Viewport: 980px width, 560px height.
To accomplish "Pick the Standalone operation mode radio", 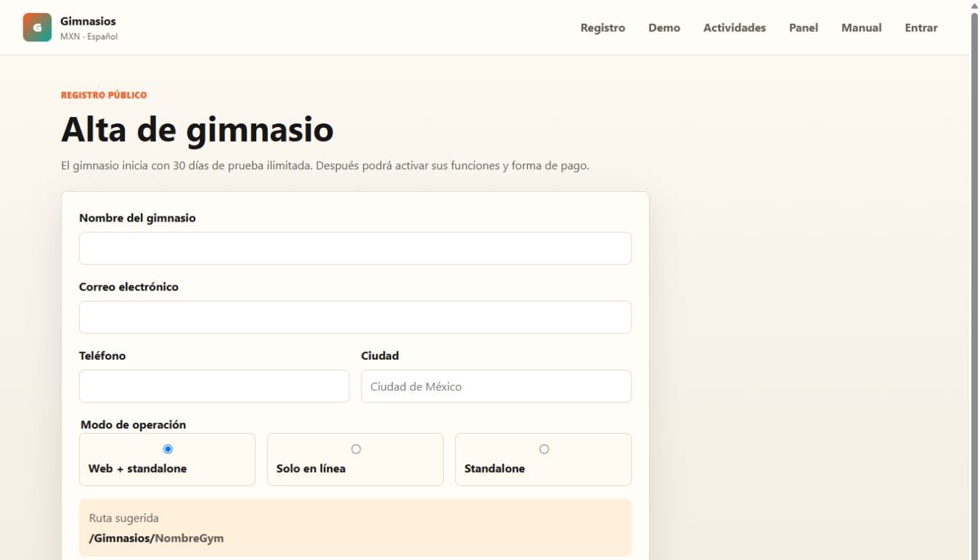I will click(x=544, y=449).
